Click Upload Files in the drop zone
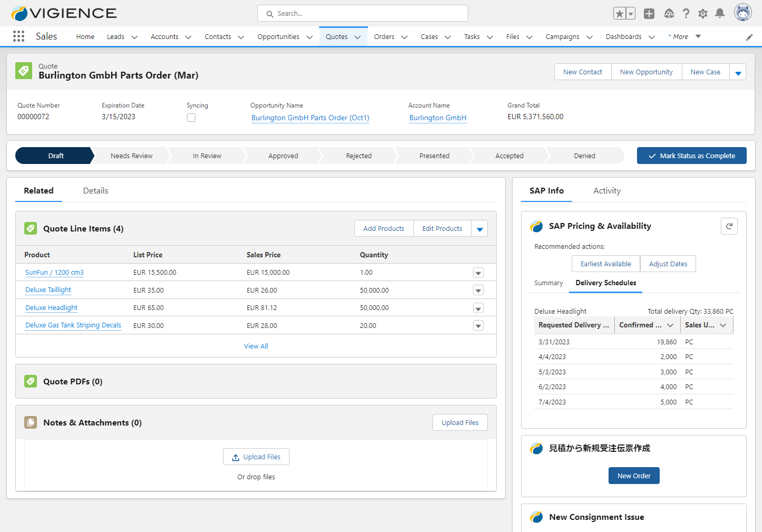The width and height of the screenshot is (762, 532). [256, 457]
